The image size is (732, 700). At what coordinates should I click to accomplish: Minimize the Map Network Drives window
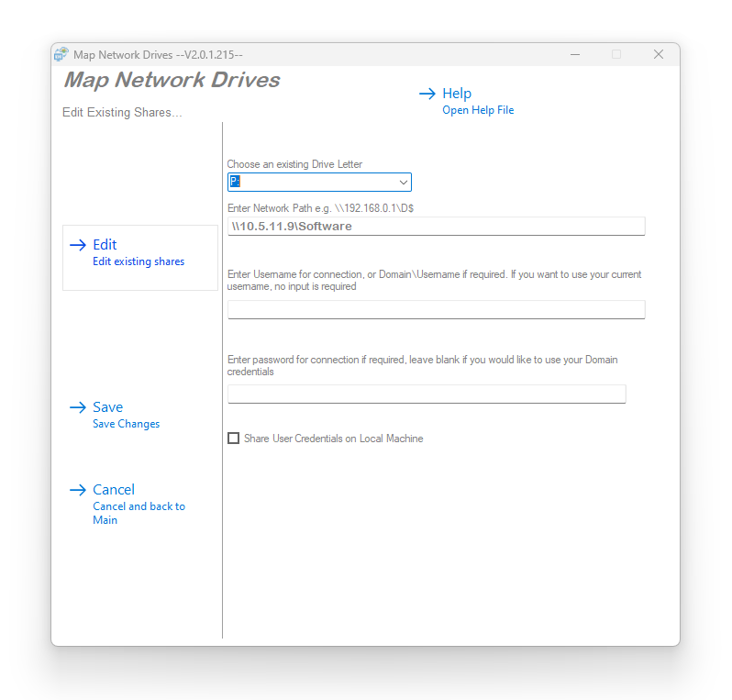coord(573,54)
